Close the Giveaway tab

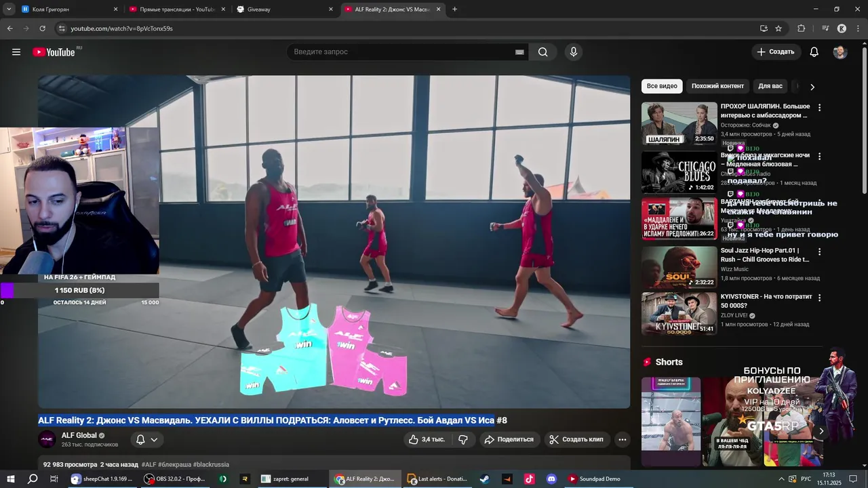[331, 9]
